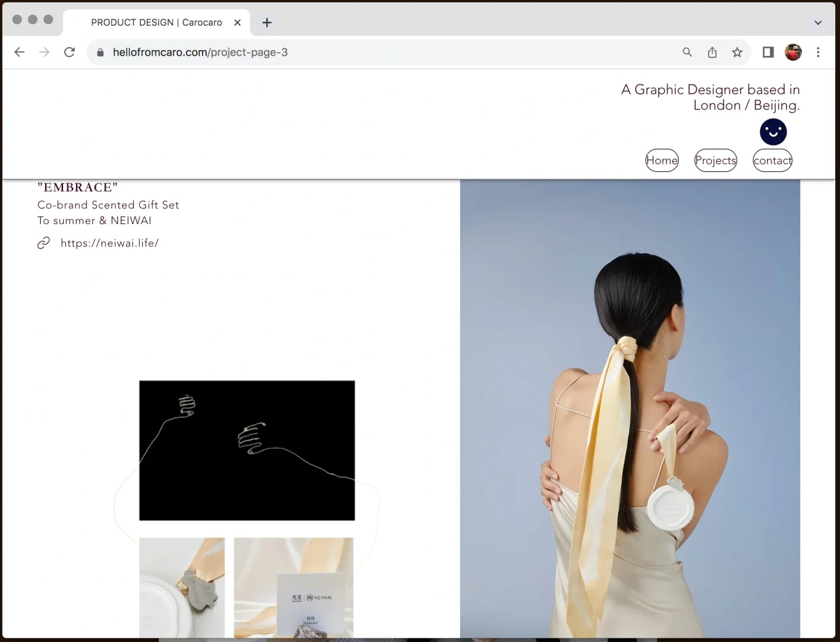Image resolution: width=840 pixels, height=642 pixels.
Task: Click the "EMBRACE" project title
Action: coord(77,187)
